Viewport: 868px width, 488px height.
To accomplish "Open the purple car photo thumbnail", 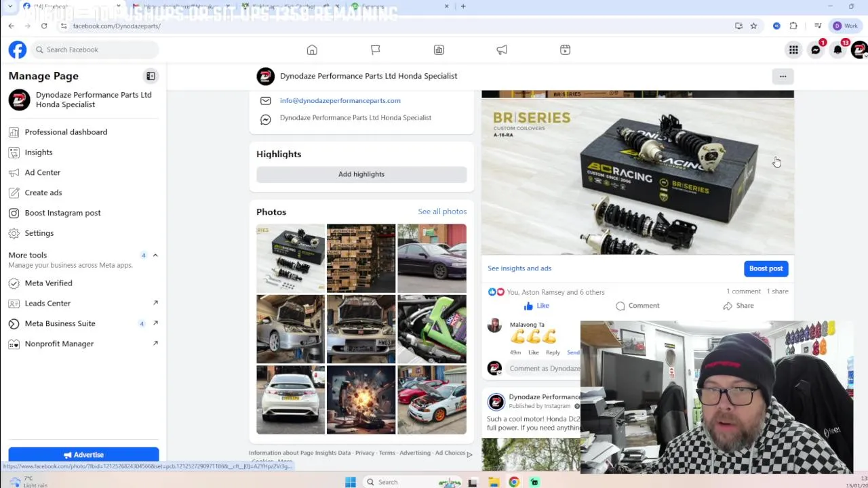I will pyautogui.click(x=432, y=258).
